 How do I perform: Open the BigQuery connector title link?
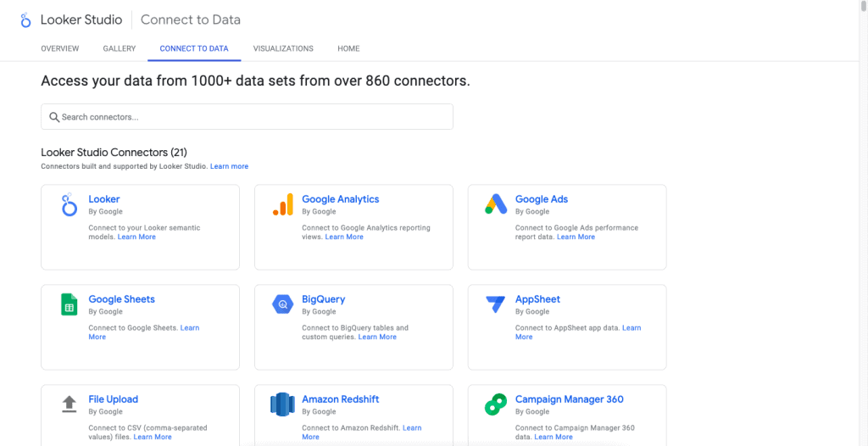click(x=323, y=299)
